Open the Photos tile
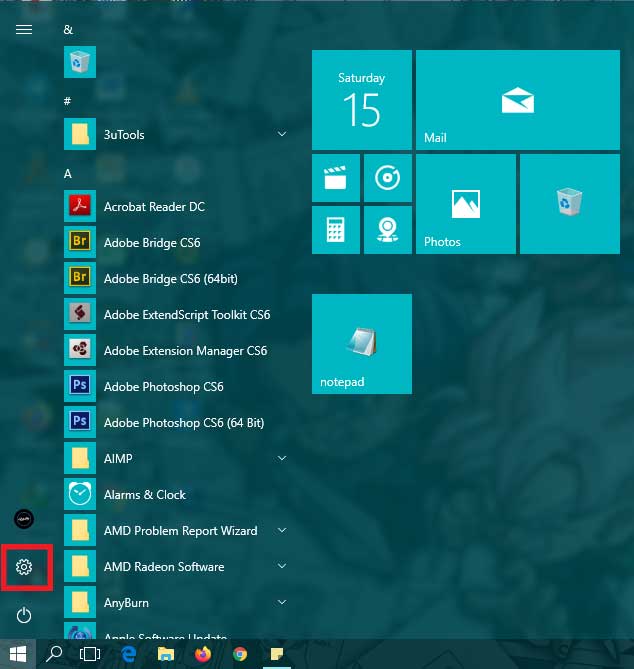Image resolution: width=634 pixels, height=669 pixels. pos(466,204)
